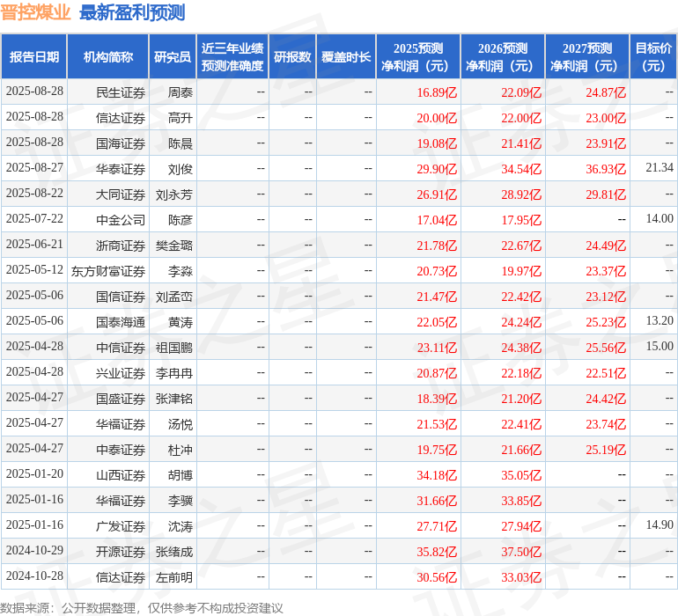Click the 近三年业绩预测准确度 column header
678x616 pixels.
(x=232, y=56)
